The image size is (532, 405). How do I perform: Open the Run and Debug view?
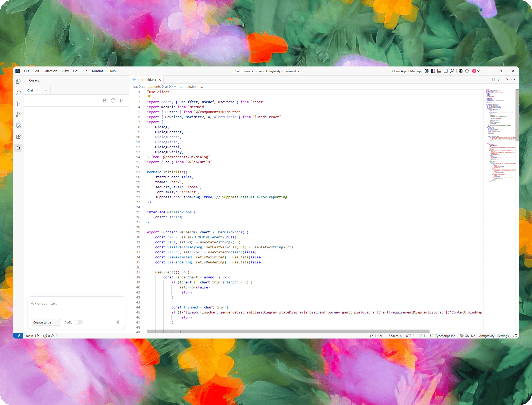click(x=18, y=115)
